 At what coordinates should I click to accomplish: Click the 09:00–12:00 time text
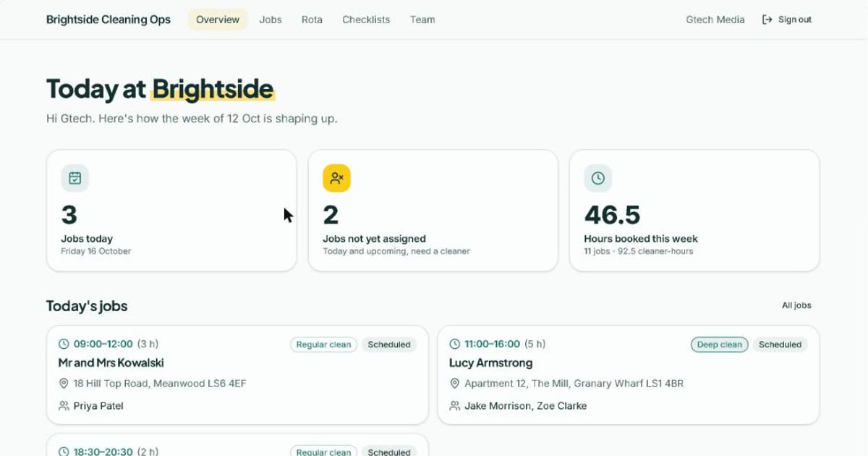(x=103, y=345)
